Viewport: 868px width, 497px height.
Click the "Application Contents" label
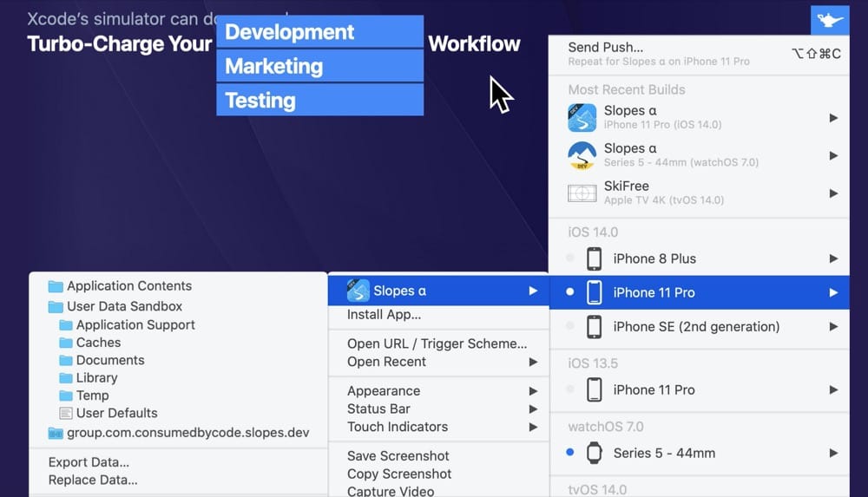[129, 286]
